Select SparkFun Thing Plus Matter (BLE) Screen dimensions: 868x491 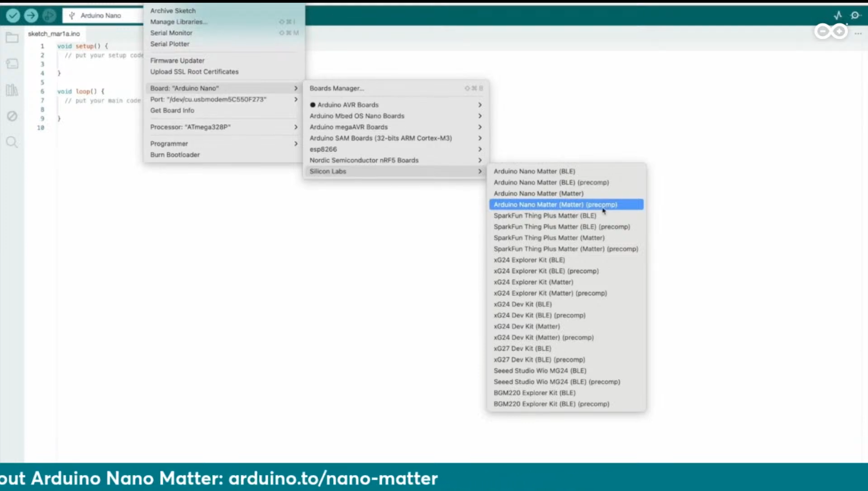[566, 215]
